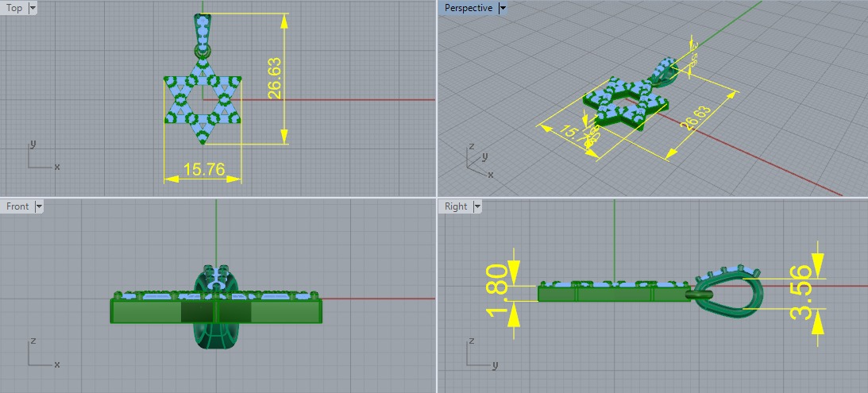Image resolution: width=868 pixels, height=393 pixels.
Task: Open the Front viewport dropdown arrow
Action: (38, 206)
